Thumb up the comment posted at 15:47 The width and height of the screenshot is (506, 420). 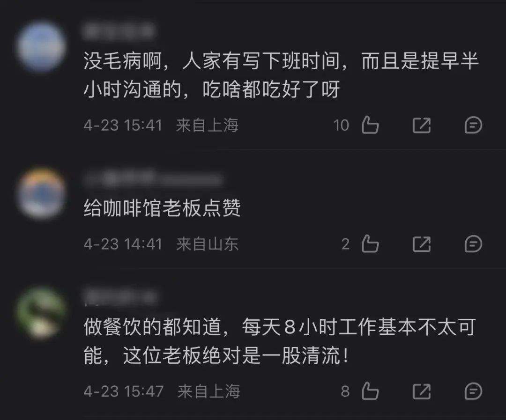pyautogui.click(x=370, y=391)
